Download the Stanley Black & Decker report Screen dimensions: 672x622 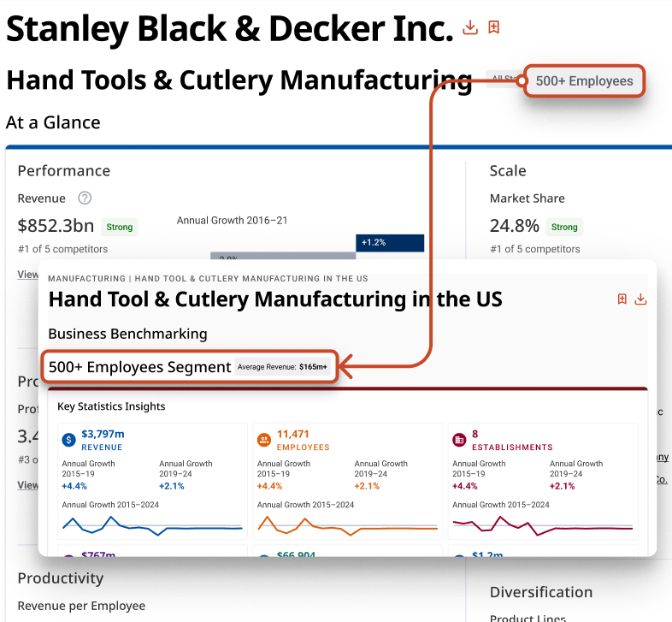pos(469,27)
